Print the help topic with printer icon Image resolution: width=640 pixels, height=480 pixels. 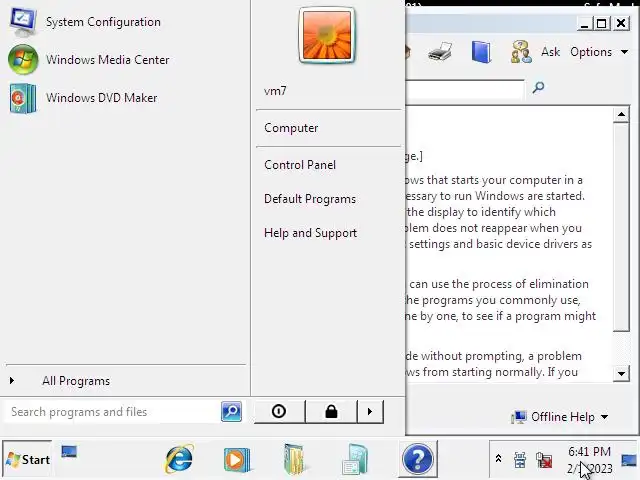click(x=440, y=52)
